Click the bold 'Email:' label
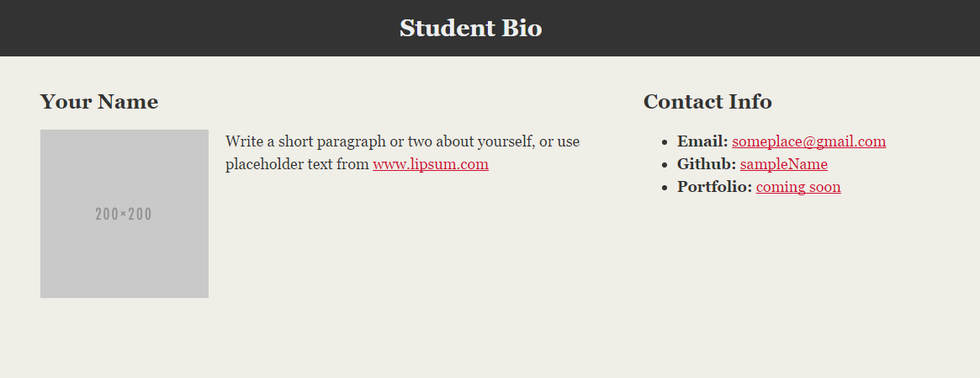980x378 pixels. click(x=702, y=141)
